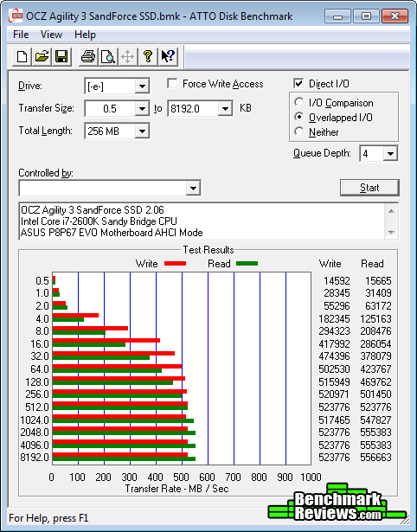Click write value 14592
This screenshot has width=417, height=532.
click(337, 281)
